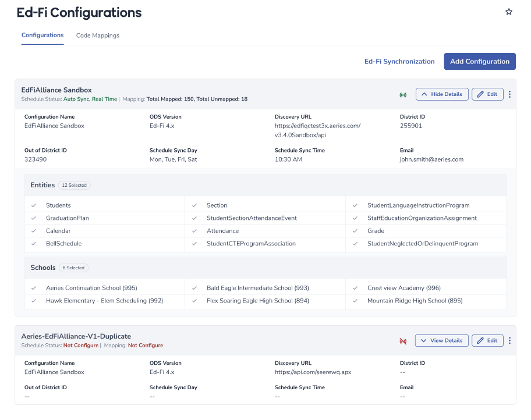Click the checkmark next to Crest view Academy
The width and height of the screenshot is (531, 420).
pyautogui.click(x=355, y=288)
